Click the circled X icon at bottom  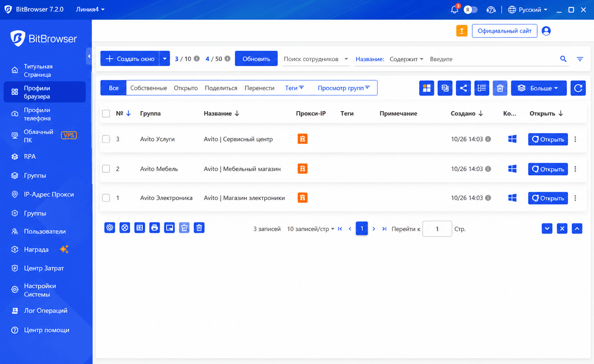click(x=125, y=228)
